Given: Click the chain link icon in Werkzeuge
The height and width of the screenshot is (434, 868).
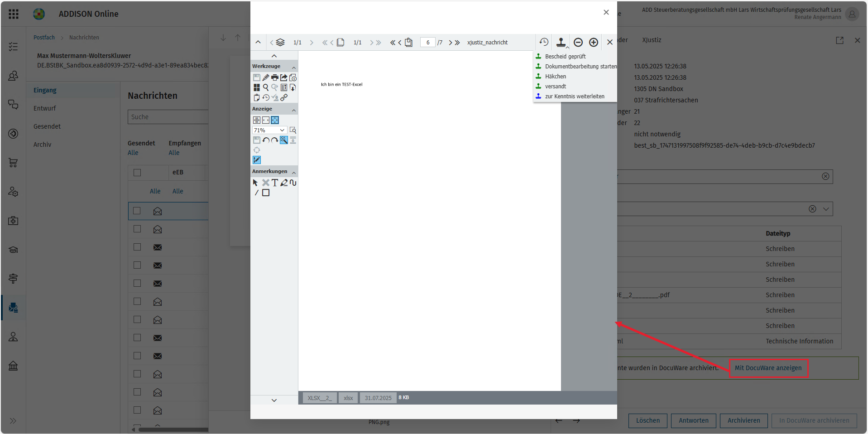Looking at the screenshot, I should (x=284, y=97).
